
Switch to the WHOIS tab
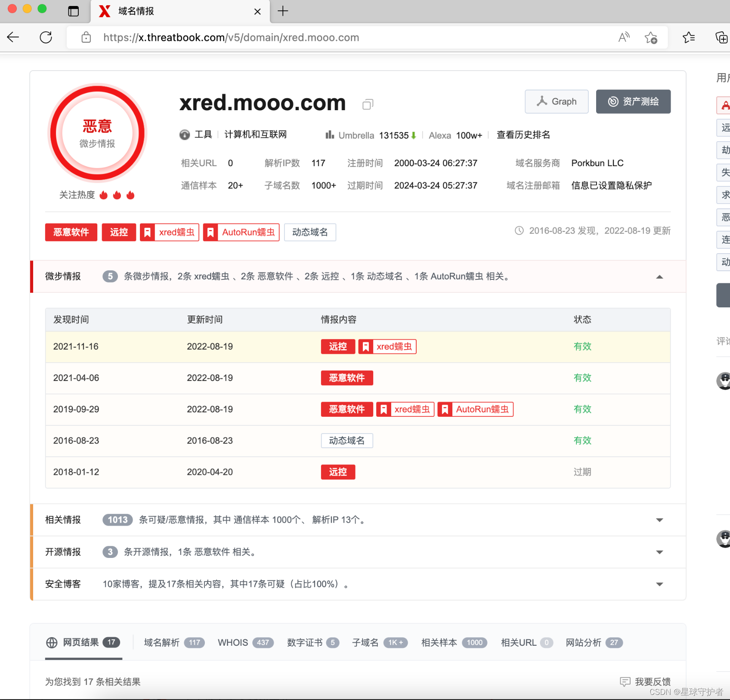(246, 643)
